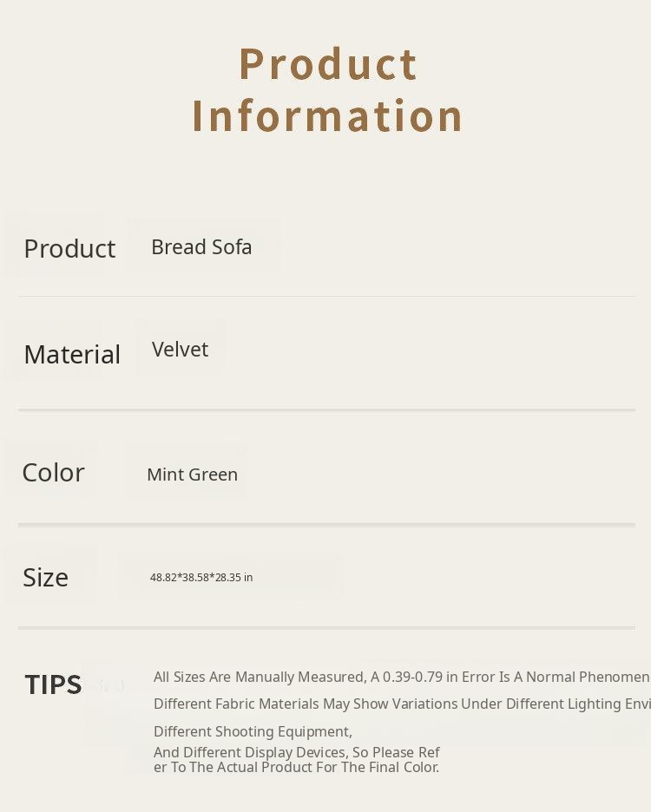Viewport: 651px width, 812px height.
Task: Click the "Product" row label
Action: [x=69, y=249]
